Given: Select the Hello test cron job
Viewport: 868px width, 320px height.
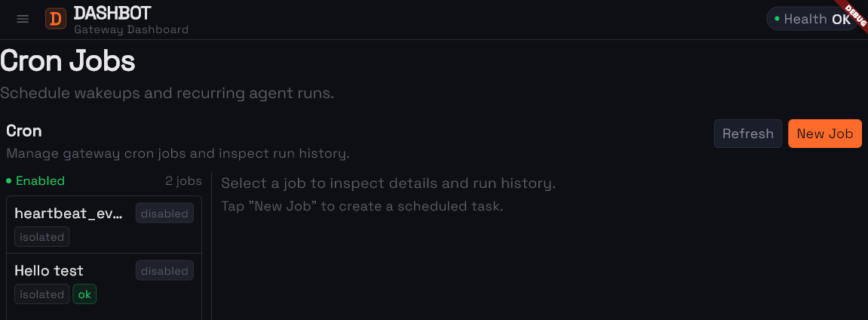Looking at the screenshot, I should pyautogui.click(x=49, y=271).
